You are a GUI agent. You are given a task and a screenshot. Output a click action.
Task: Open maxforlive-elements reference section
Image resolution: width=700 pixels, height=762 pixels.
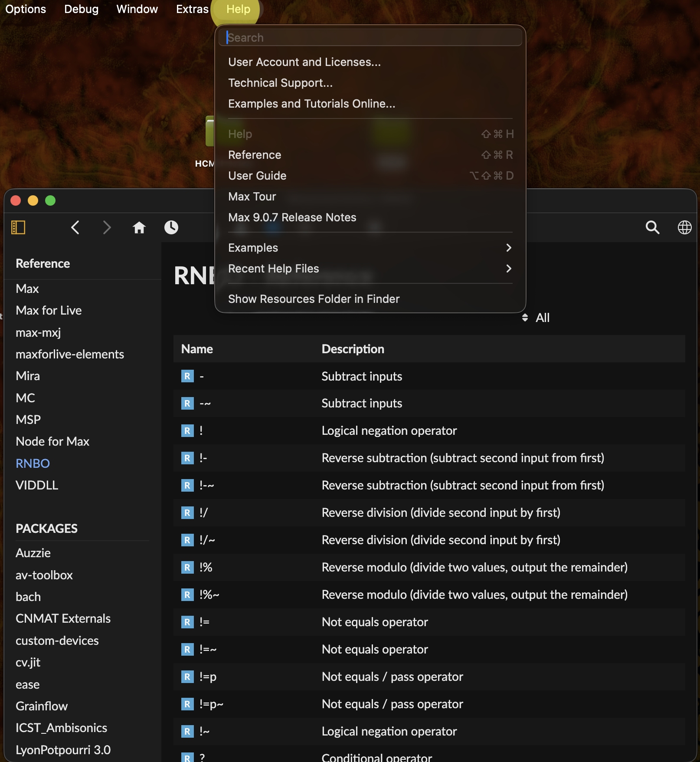70,354
